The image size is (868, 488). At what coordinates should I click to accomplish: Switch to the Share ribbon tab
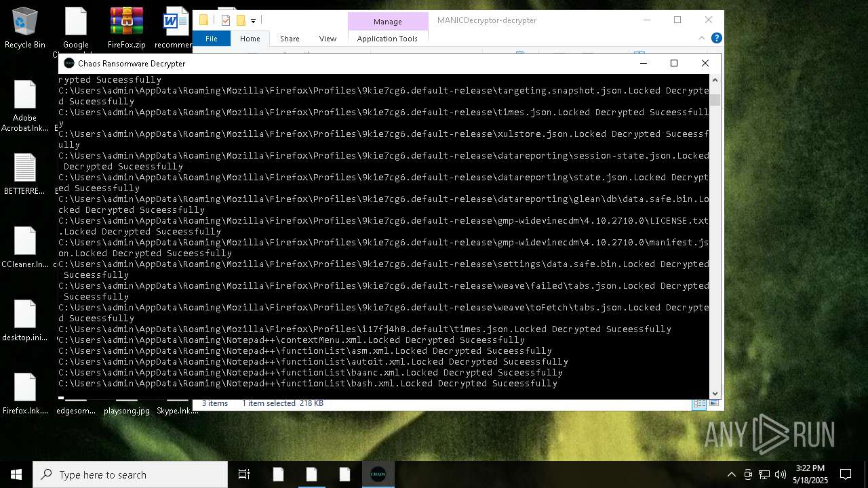(x=290, y=39)
